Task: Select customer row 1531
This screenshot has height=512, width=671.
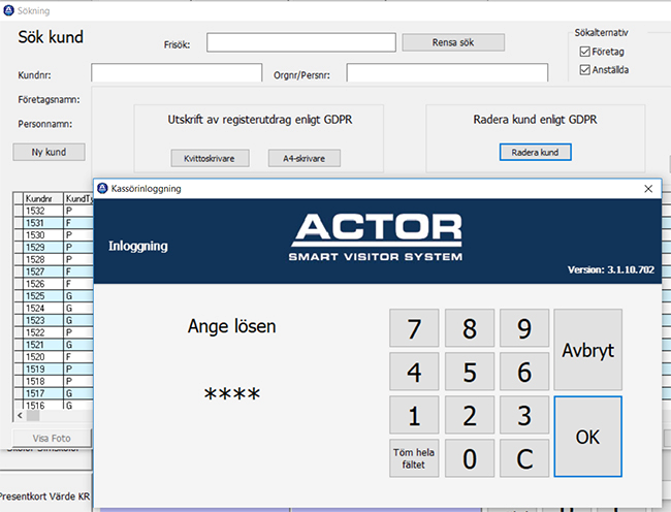Action: 53,223
